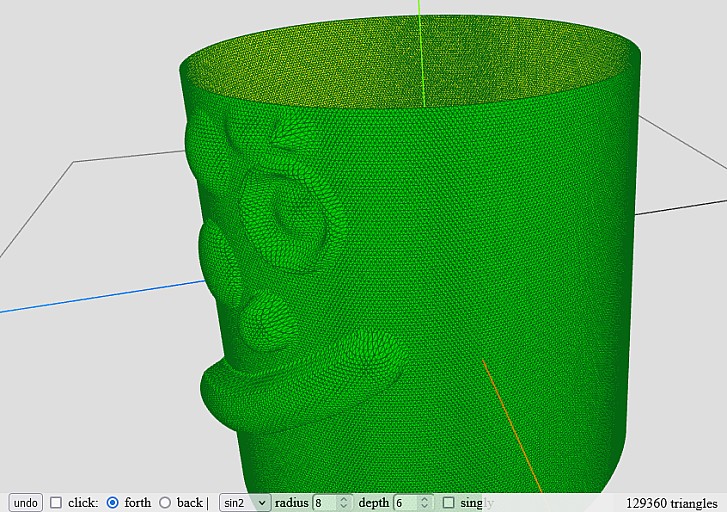Click the undo button
Image resolution: width=727 pixels, height=512 pixels.
pos(26,502)
